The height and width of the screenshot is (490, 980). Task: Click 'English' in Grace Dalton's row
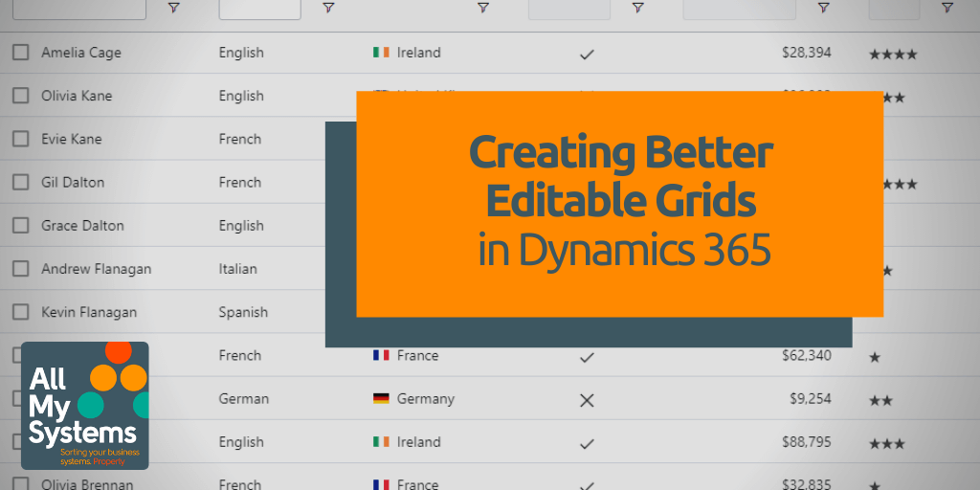241,225
